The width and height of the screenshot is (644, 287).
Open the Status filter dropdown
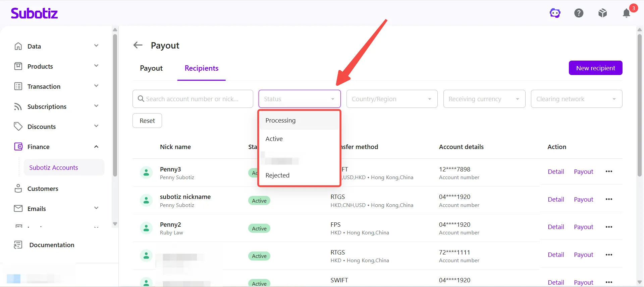click(300, 99)
